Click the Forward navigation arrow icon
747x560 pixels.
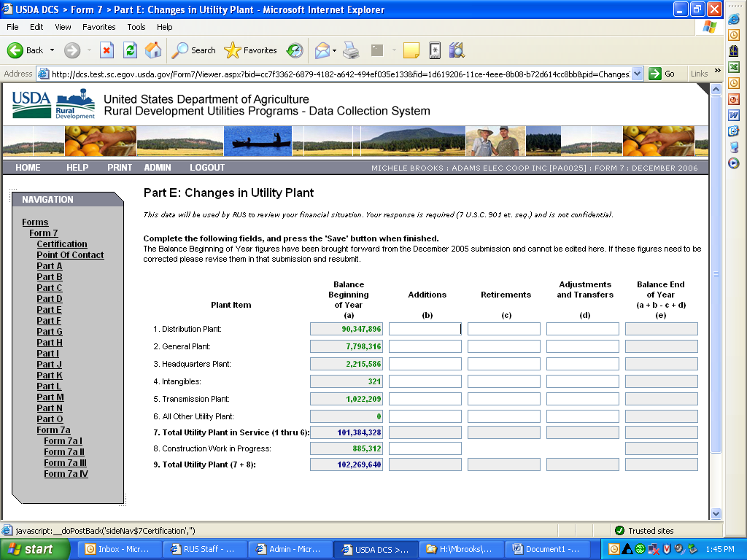72,50
